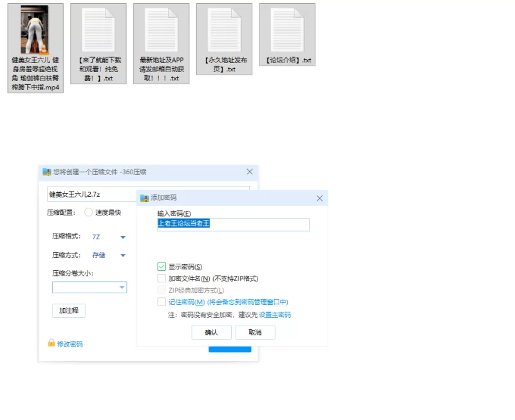Enable 加密文件名 checkbox

click(162, 278)
